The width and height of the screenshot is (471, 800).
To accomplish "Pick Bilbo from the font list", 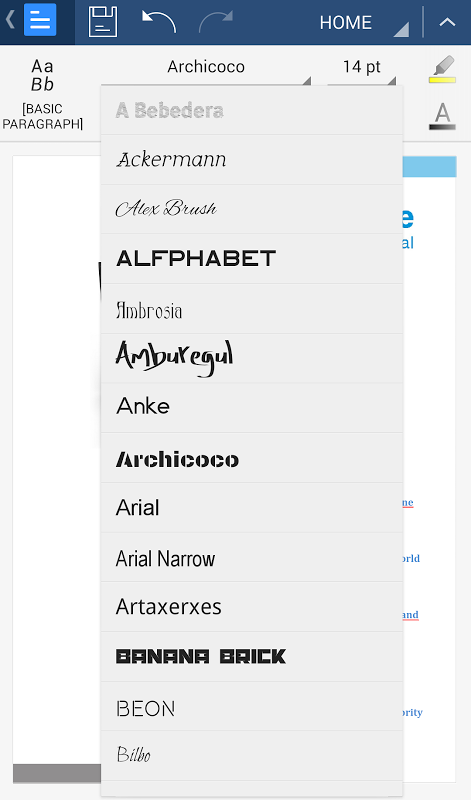I will coord(252,756).
